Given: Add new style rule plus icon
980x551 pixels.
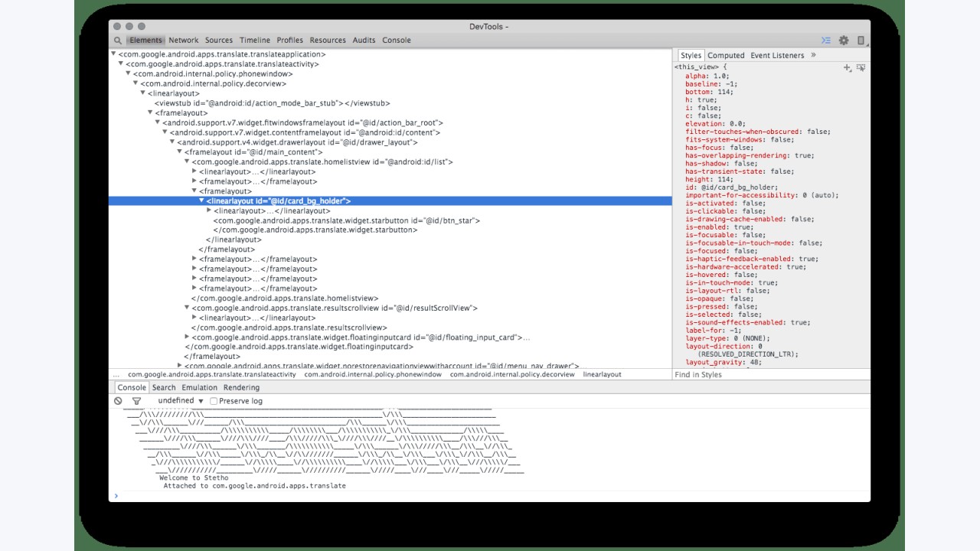Looking at the screenshot, I should [847, 67].
